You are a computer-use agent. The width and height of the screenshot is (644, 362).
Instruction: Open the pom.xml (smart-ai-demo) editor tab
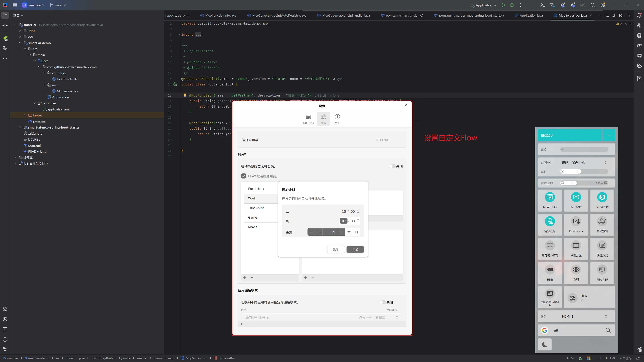pyautogui.click(x=404, y=15)
